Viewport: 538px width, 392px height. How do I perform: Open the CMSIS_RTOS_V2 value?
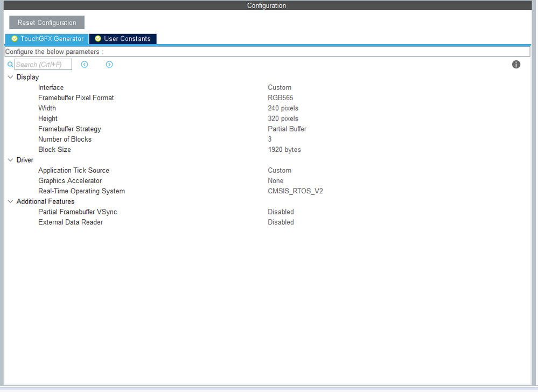(x=296, y=191)
